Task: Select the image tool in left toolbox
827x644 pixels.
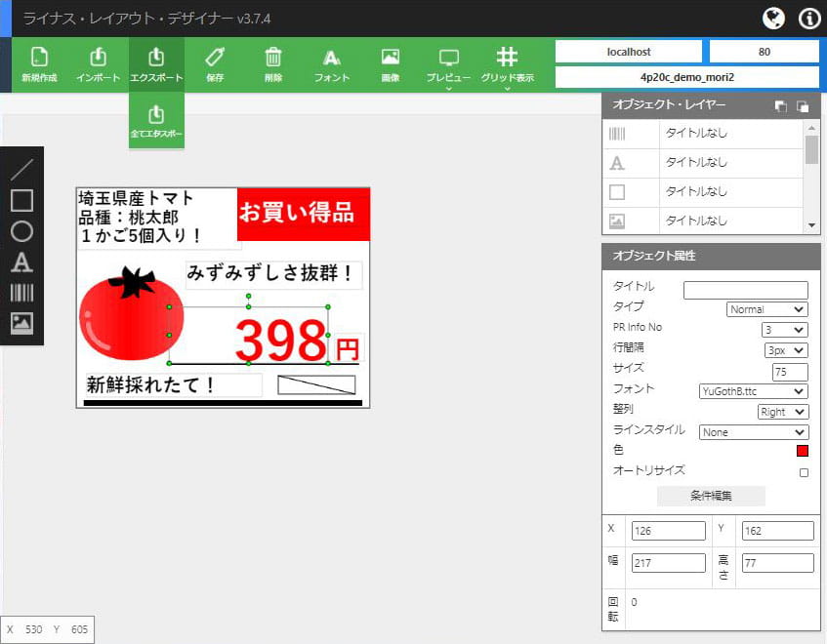Action: (21, 323)
